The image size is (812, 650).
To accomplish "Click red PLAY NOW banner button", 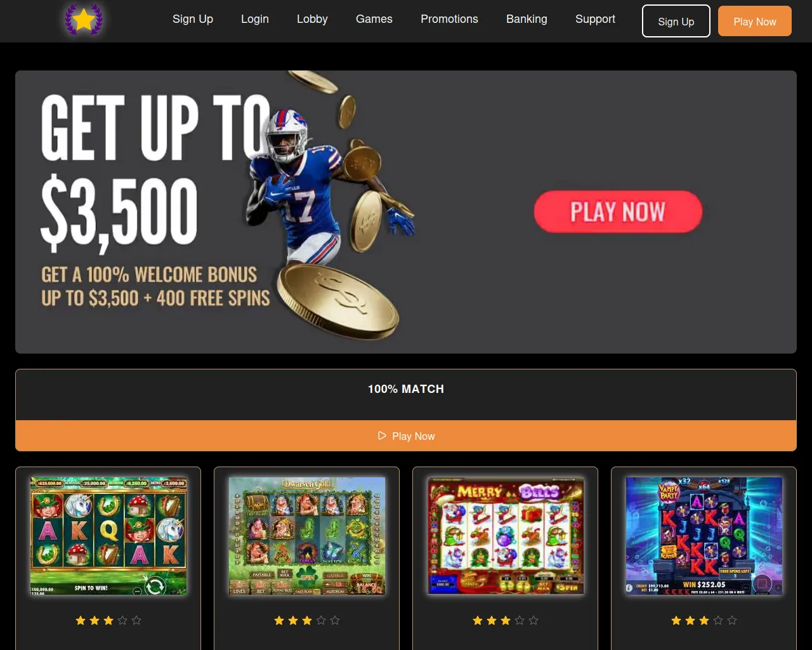I will coord(618,211).
